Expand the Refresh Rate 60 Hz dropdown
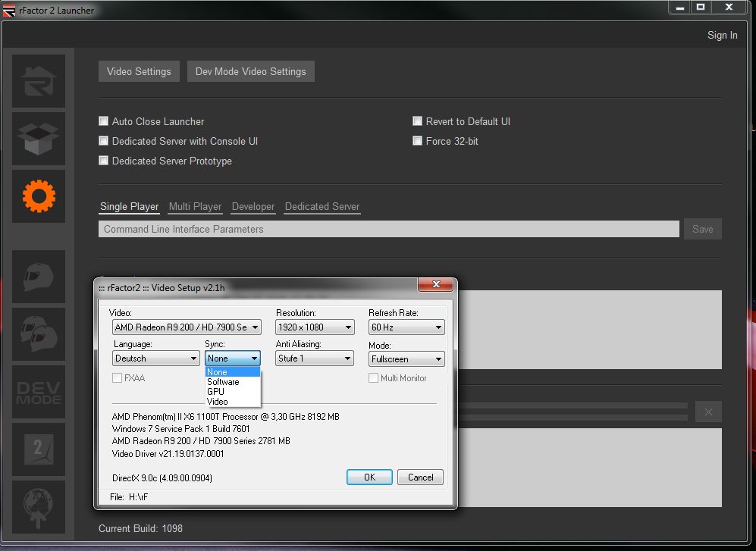 coord(406,327)
